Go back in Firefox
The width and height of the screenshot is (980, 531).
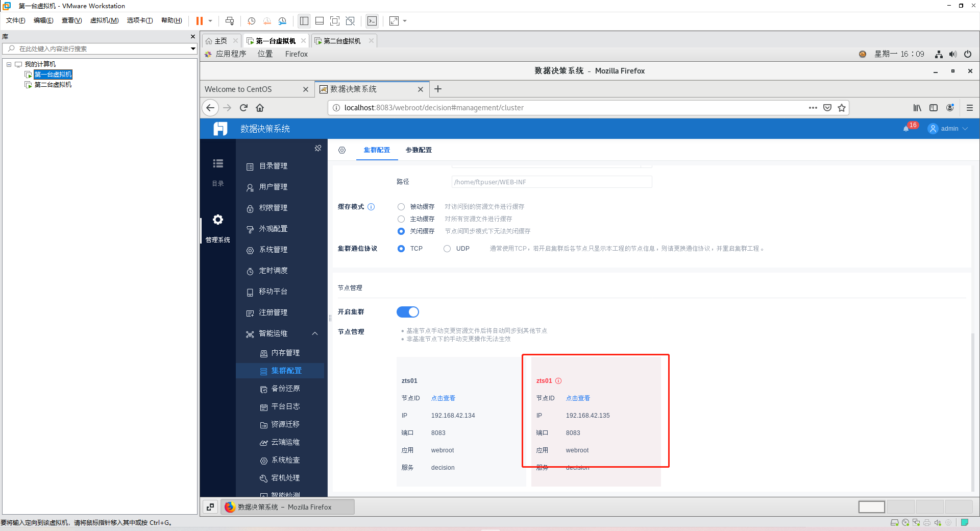[x=210, y=108]
